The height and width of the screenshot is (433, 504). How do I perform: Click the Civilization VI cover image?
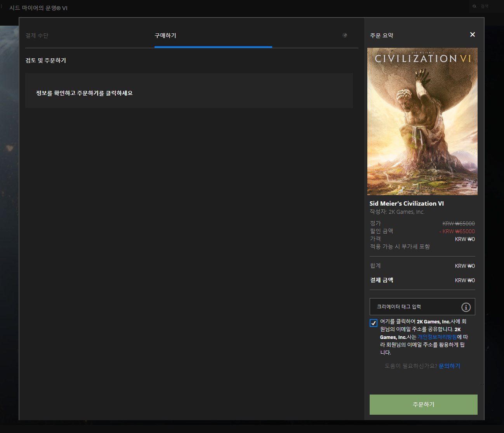pyautogui.click(x=422, y=121)
